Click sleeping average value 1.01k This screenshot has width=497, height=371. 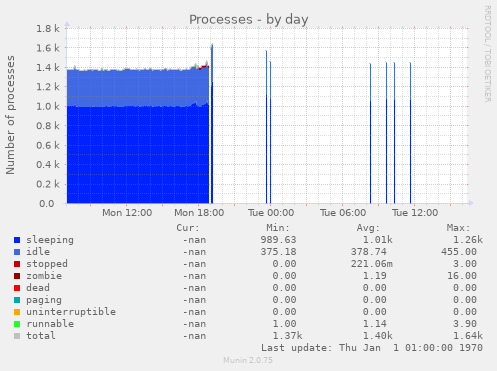pyautogui.click(x=378, y=240)
